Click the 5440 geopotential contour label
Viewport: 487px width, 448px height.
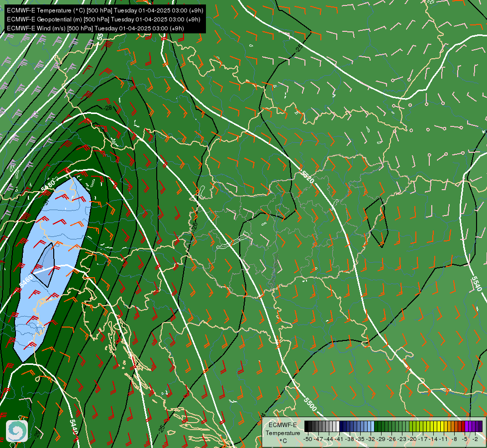click(x=73, y=428)
